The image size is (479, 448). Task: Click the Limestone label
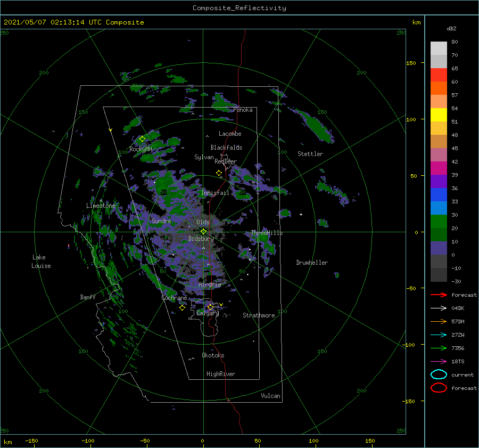pyautogui.click(x=101, y=206)
